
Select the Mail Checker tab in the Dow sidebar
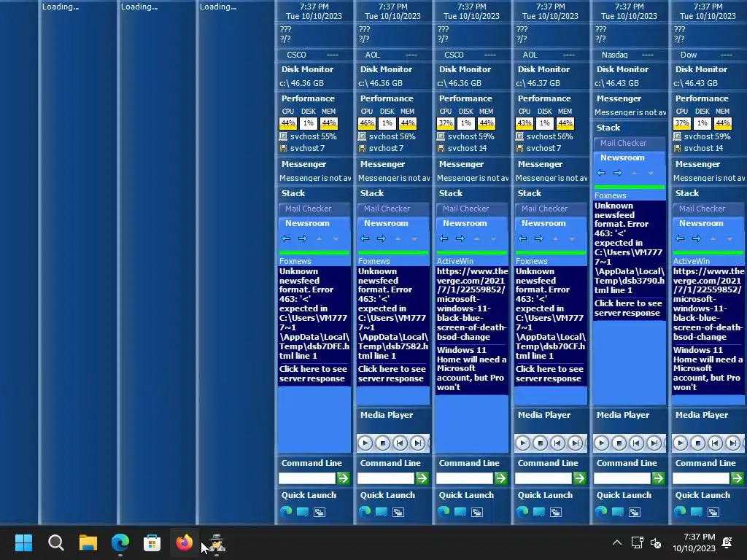point(708,209)
